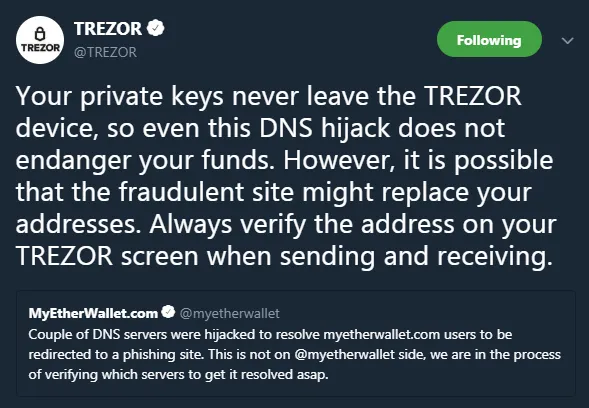Unfollow via the green Following button
Viewport: 589px width, 408px height.
click(x=489, y=39)
